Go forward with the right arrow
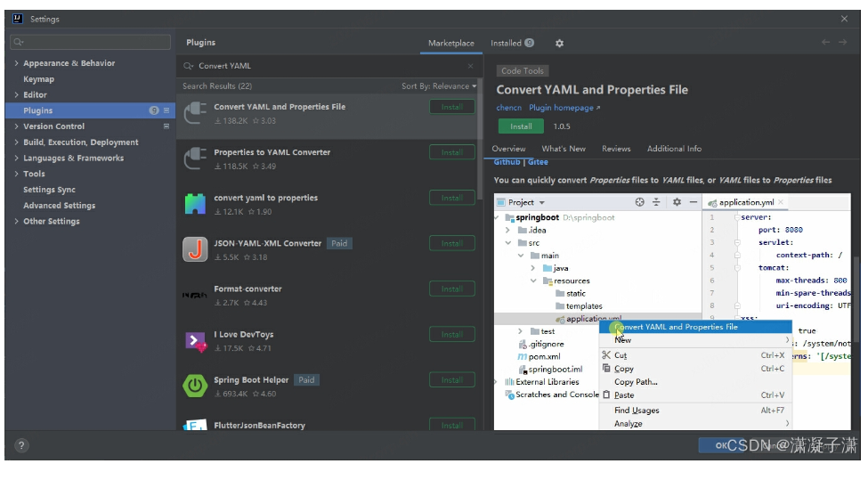Screen dimensions: 868x480 click(842, 42)
